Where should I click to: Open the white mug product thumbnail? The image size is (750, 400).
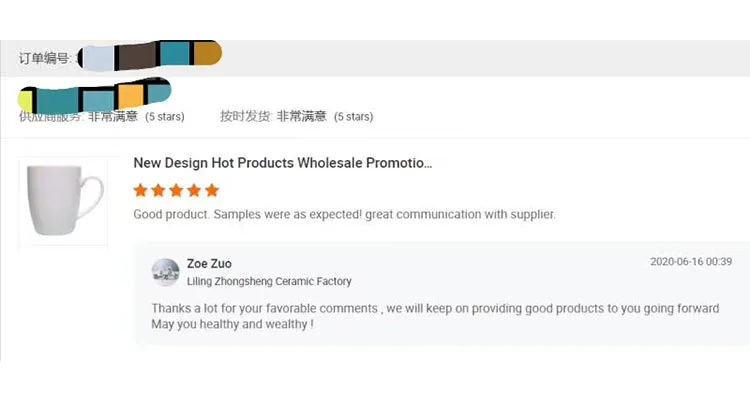[63, 201]
